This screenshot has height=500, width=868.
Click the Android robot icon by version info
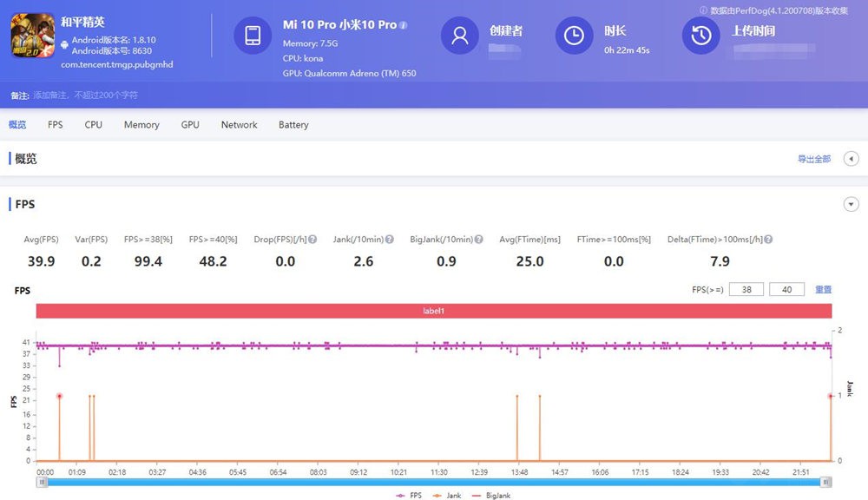[x=65, y=44]
